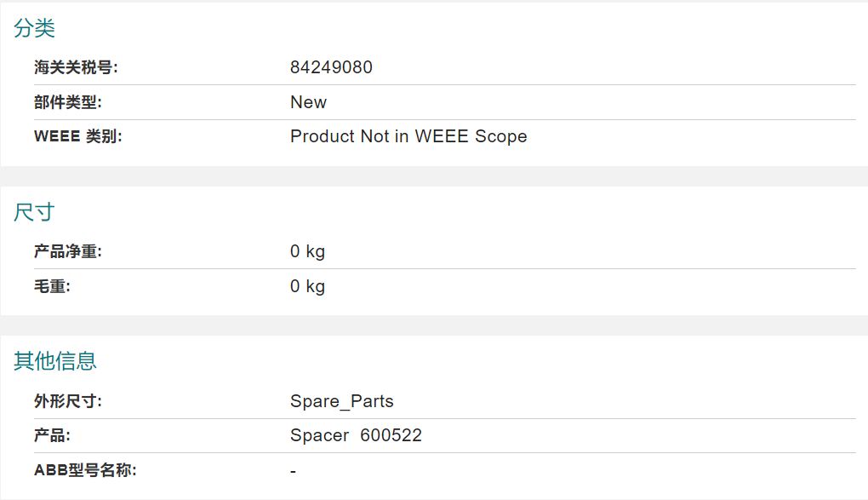
Task: Click Product Not in WEEE Scope text
Action: click(x=408, y=136)
